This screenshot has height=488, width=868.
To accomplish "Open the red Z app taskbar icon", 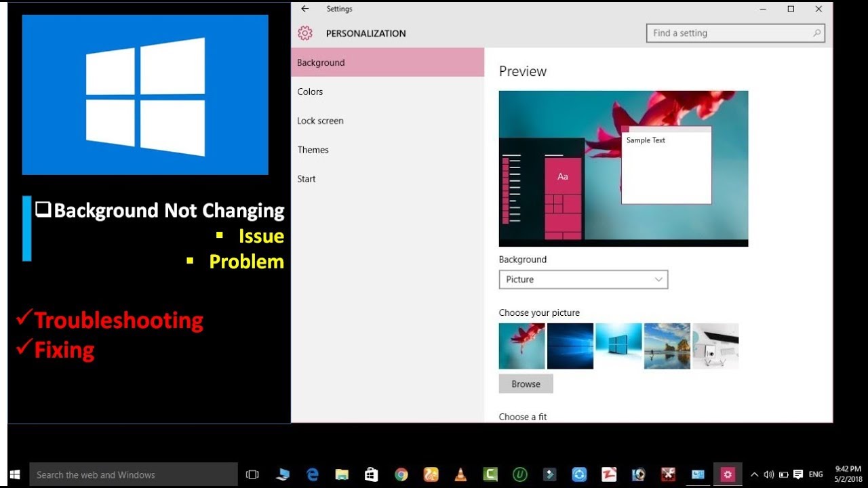I will point(609,474).
